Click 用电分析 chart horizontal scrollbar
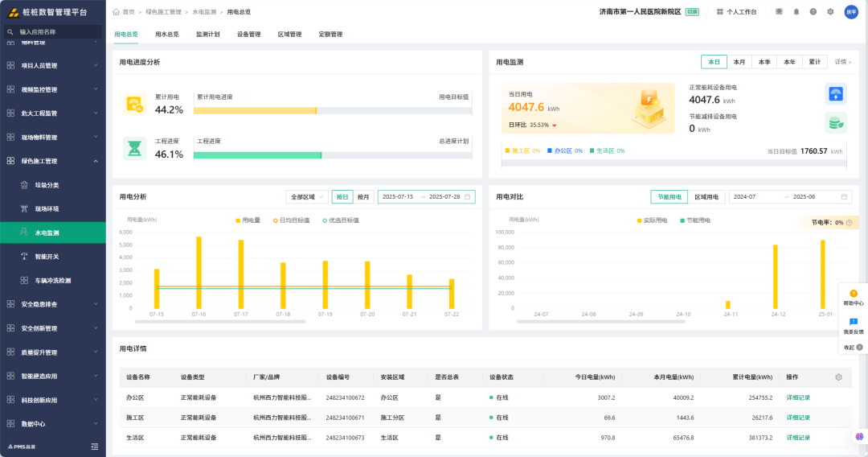 tap(220, 321)
